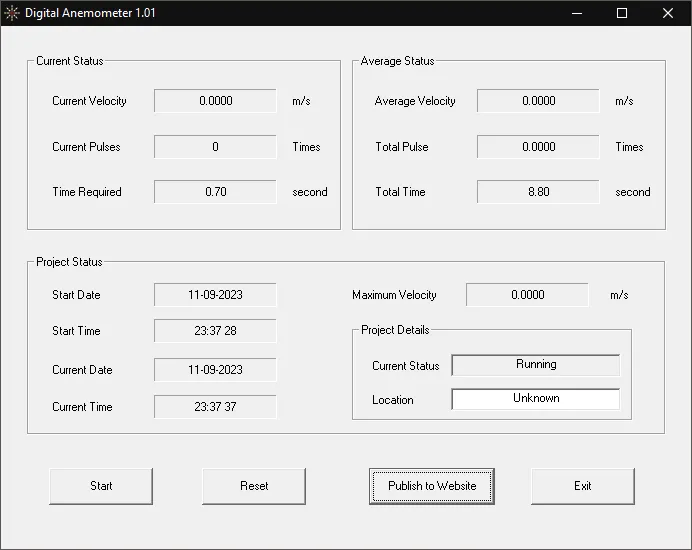The height and width of the screenshot is (550, 692).
Task: Click the Current Velocity value field
Action: (x=215, y=101)
